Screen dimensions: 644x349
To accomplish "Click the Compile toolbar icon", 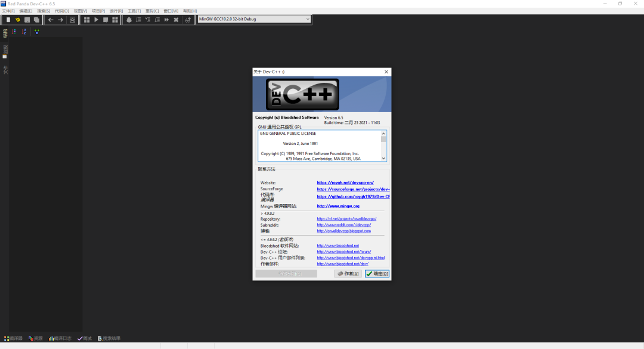I will [86, 19].
